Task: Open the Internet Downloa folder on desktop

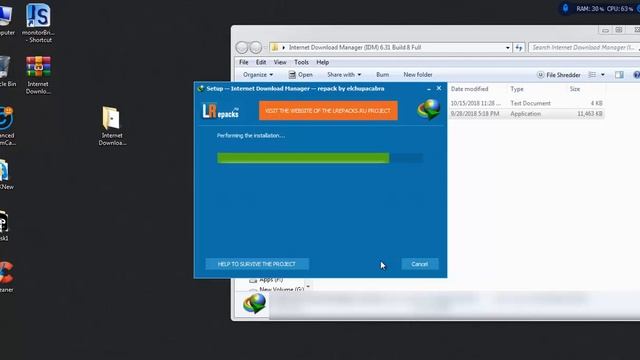Action: [112, 126]
